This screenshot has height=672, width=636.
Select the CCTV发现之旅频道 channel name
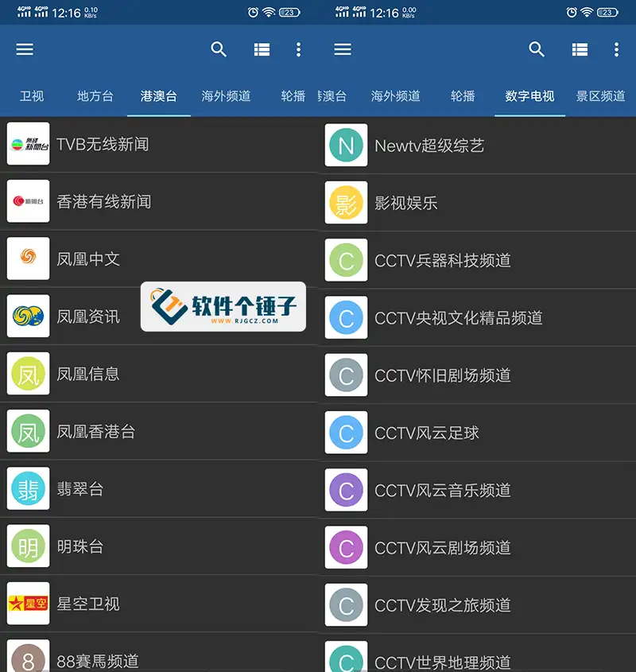(443, 605)
